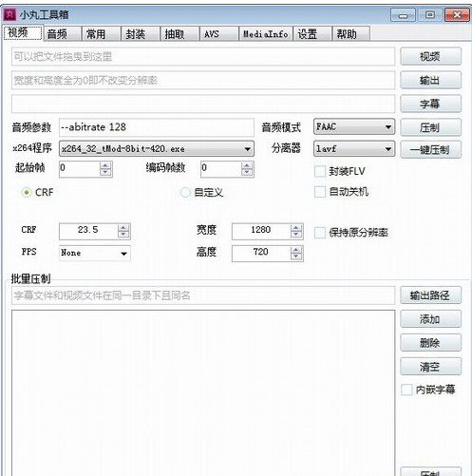Image resolution: width=472 pixels, height=476 pixels.
Task: Increase the 高度 height value with up arrow
Action: pos(296,250)
